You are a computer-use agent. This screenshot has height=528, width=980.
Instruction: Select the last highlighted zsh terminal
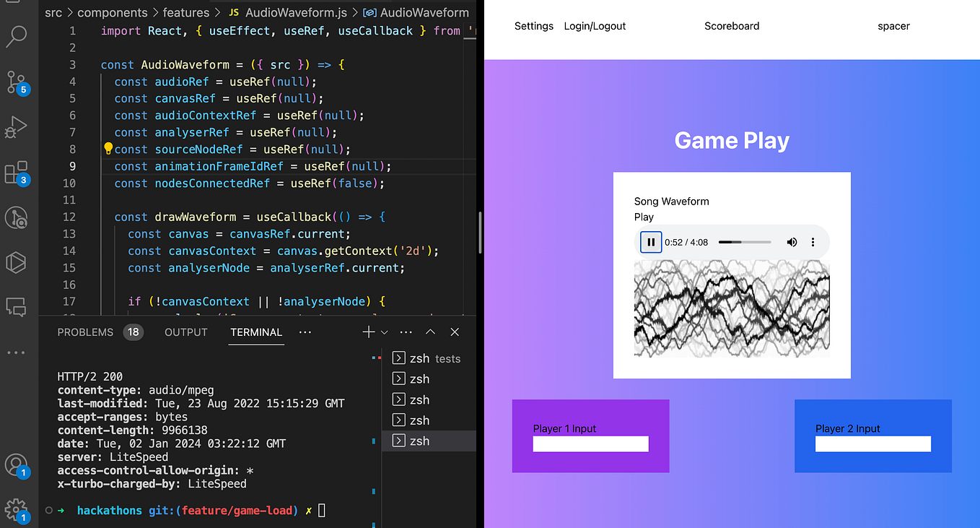click(x=429, y=441)
